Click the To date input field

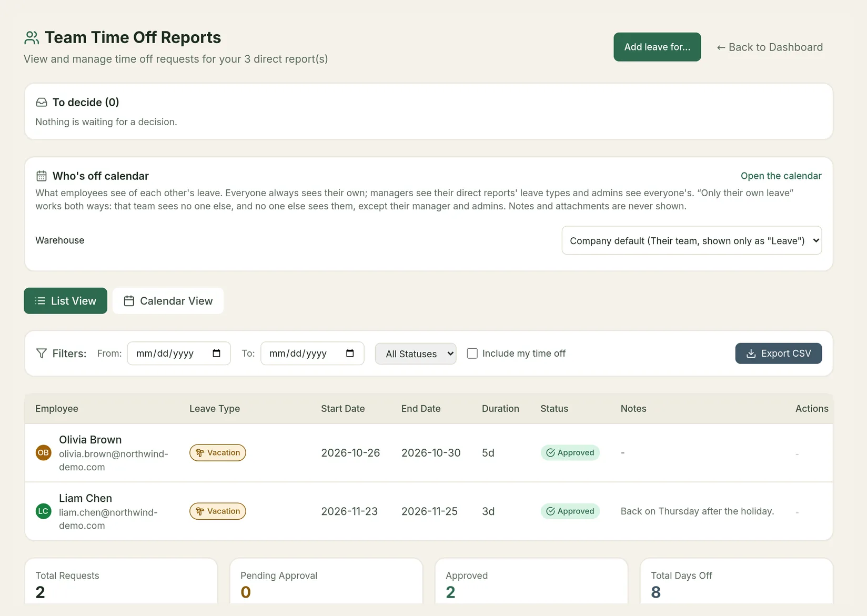(312, 354)
